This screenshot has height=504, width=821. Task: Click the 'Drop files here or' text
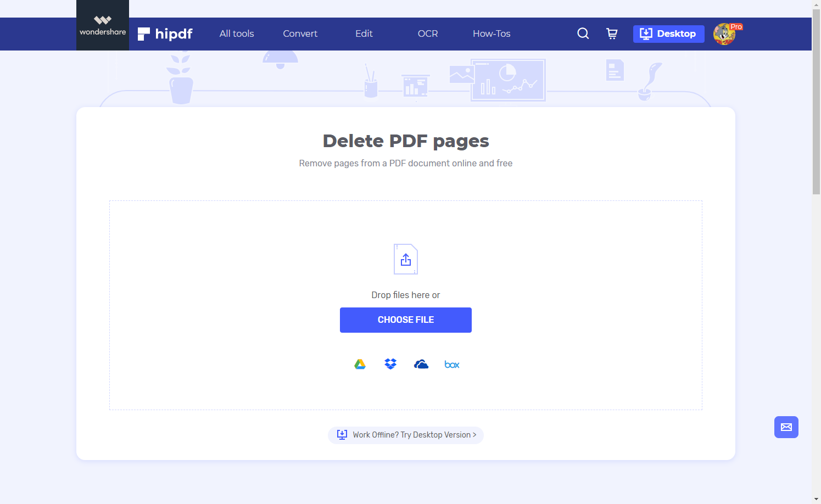click(406, 295)
